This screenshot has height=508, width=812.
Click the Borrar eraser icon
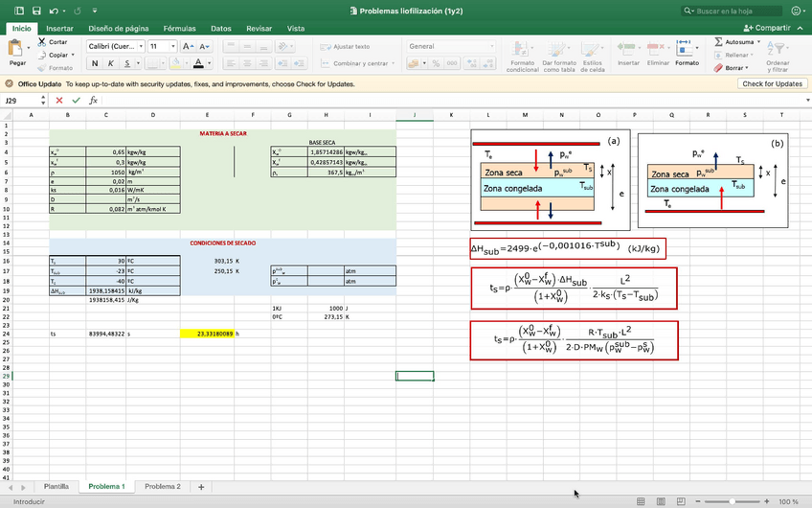click(719, 68)
